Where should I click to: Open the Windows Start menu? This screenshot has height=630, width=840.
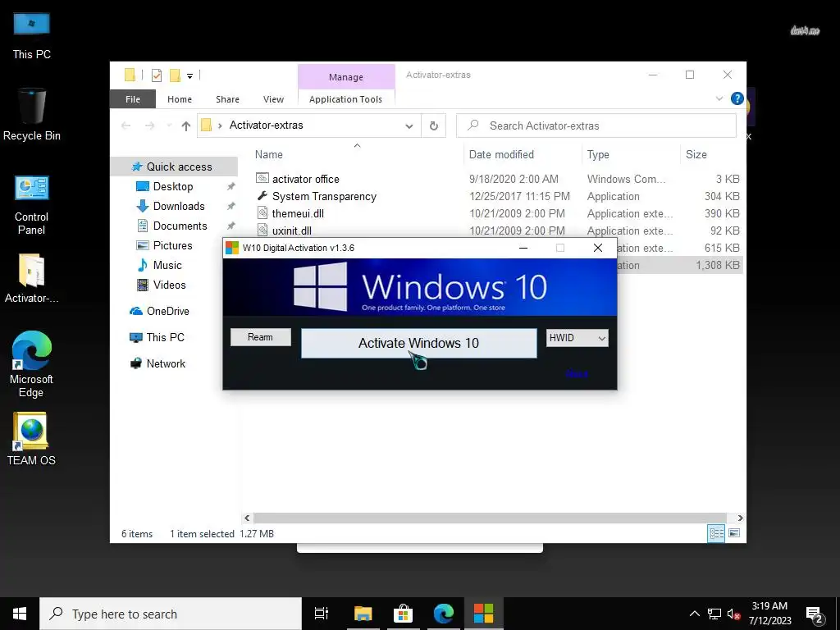[x=20, y=614]
